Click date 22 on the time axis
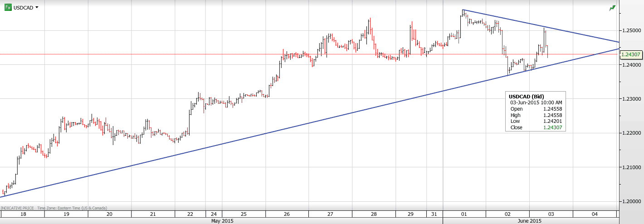 (190, 214)
